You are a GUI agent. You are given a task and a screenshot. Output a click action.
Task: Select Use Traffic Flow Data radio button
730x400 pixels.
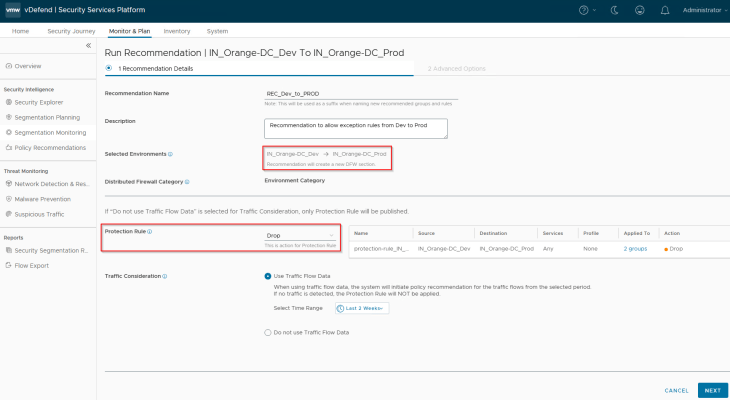click(268, 276)
